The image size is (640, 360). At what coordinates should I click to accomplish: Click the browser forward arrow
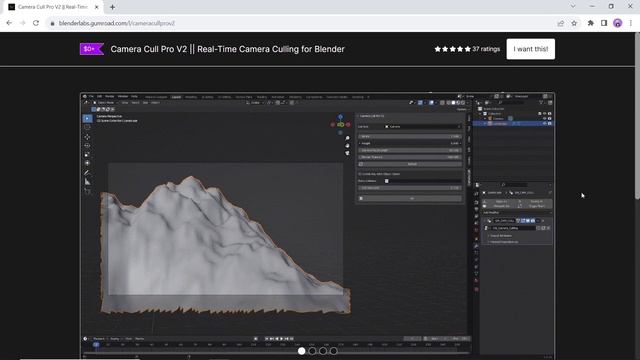[22, 23]
